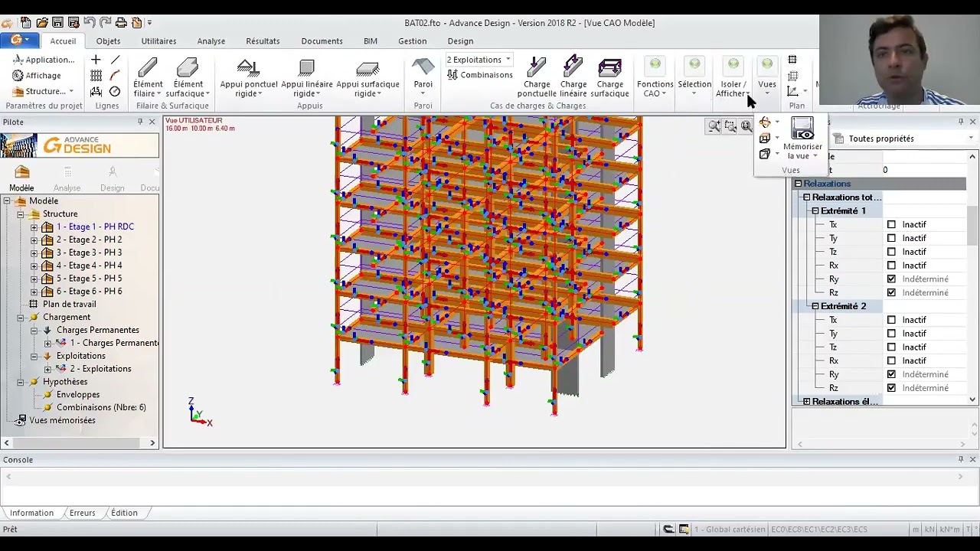Toggle Extrémité 2 Tx checkbox
Image resolution: width=980 pixels, height=551 pixels.
click(x=891, y=320)
